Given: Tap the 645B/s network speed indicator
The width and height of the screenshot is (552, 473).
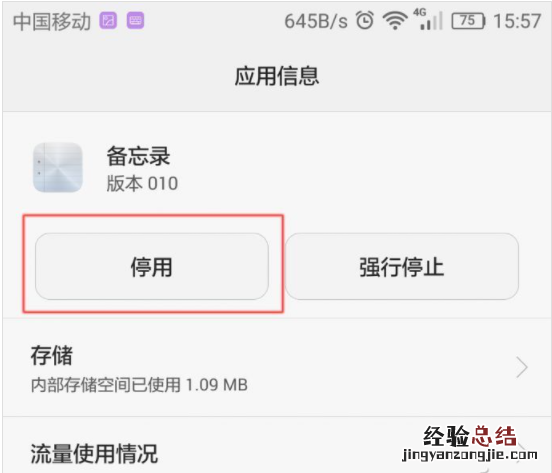Looking at the screenshot, I should [x=316, y=21].
